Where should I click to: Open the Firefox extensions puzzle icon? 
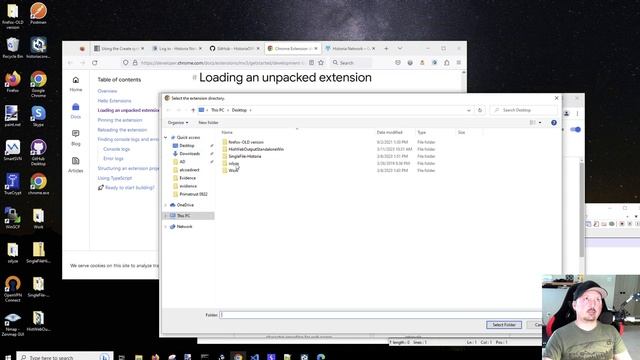coord(447,63)
